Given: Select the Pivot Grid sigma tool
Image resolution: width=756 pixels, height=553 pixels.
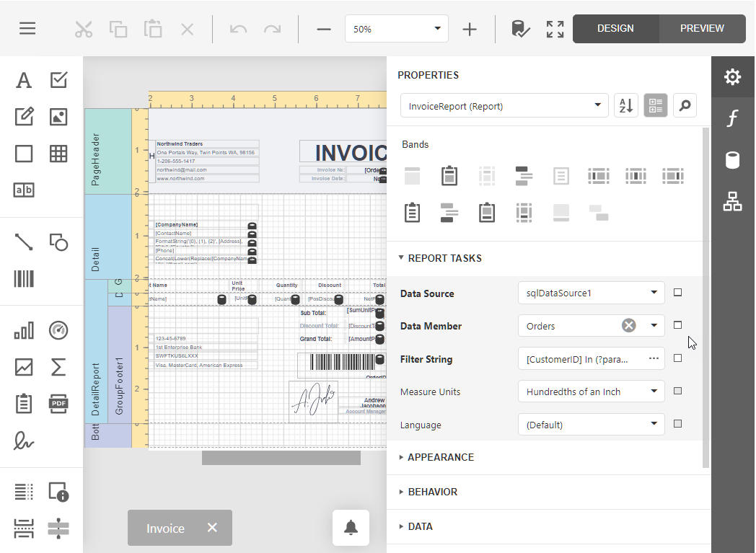Looking at the screenshot, I should point(58,367).
